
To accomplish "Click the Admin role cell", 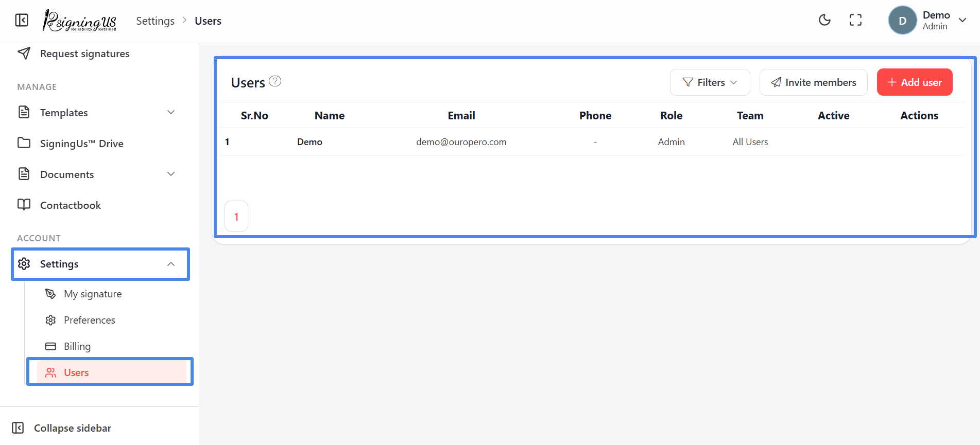I will (671, 141).
